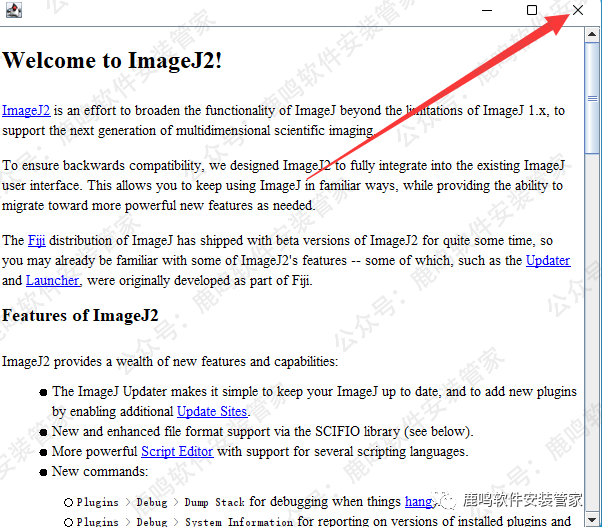
Task: Click the ImageJ application icon in title bar
Action: click(x=14, y=10)
